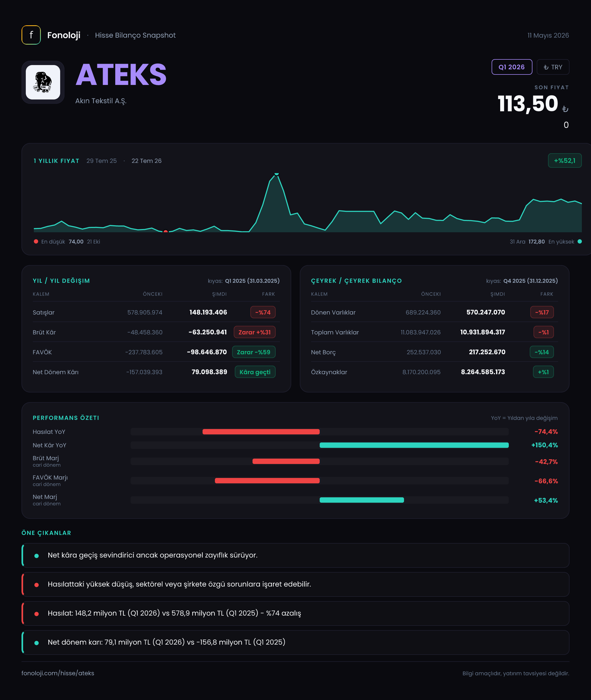This screenshot has width=591, height=700.
Task: Click the YIL / YIL DEĞIŞIM heading
Action: 61,281
